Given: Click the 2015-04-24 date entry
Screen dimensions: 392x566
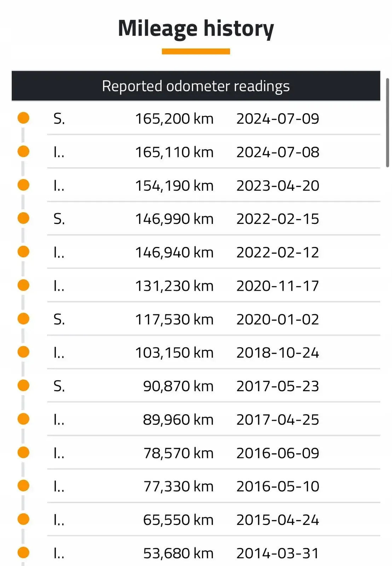Looking at the screenshot, I should tap(278, 520).
